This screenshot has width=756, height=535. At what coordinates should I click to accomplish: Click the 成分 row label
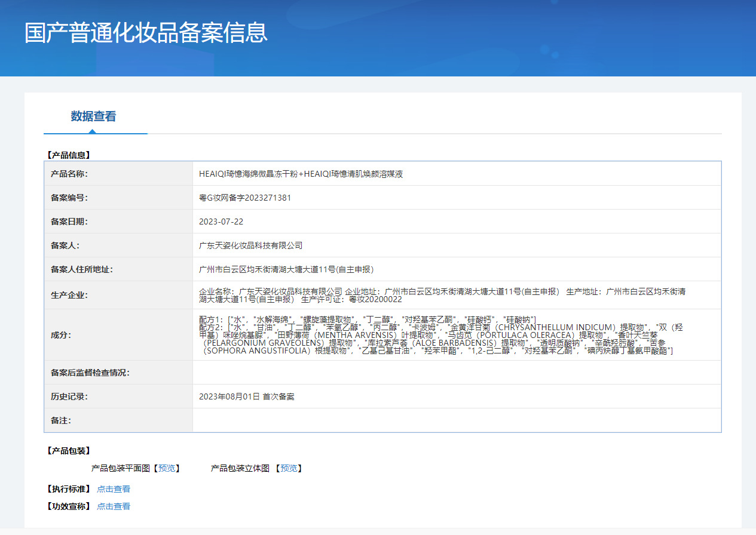pos(61,335)
